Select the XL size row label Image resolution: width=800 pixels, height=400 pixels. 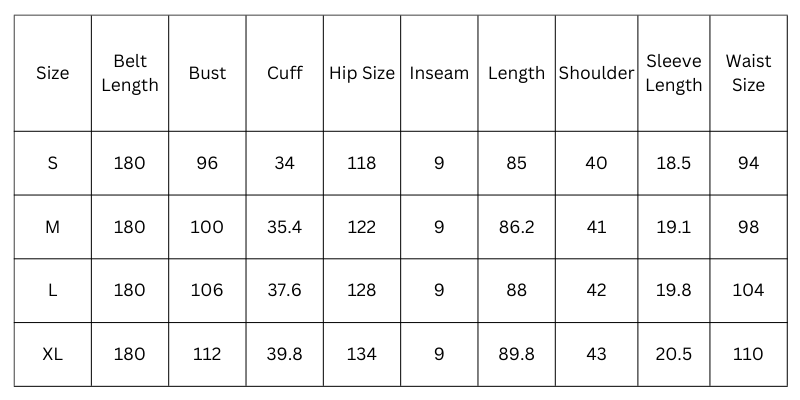tap(53, 354)
